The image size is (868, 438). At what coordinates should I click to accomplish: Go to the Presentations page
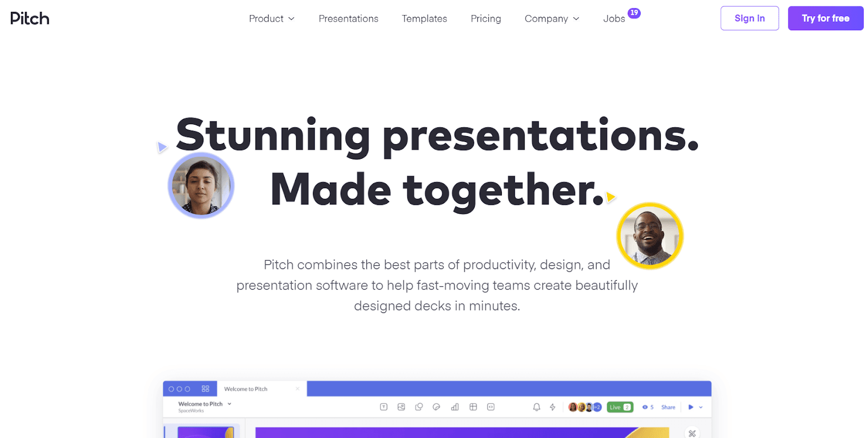[x=348, y=18]
